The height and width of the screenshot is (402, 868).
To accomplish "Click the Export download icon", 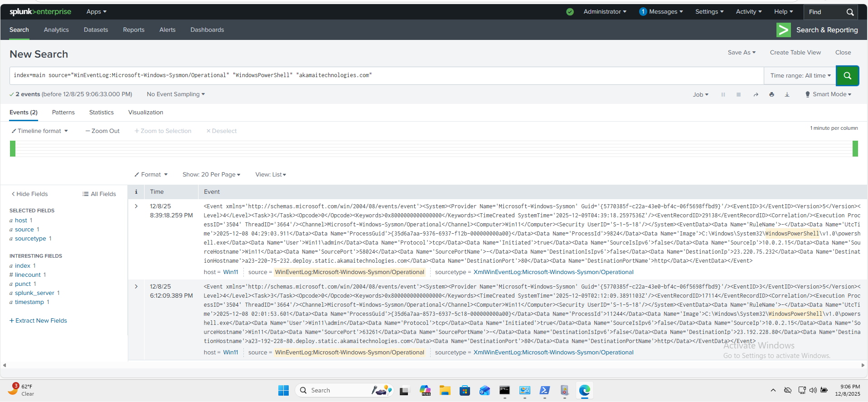I will coord(787,94).
